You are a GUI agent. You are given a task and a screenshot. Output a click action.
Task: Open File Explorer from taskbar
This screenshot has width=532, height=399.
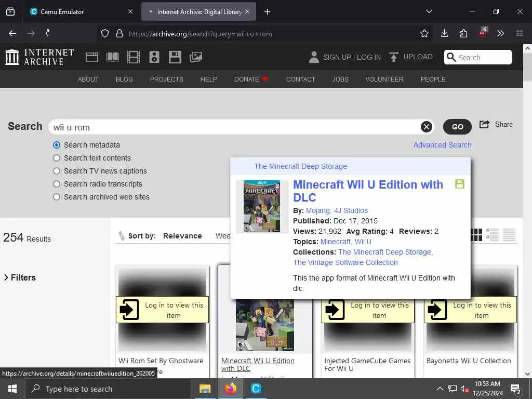point(205,389)
